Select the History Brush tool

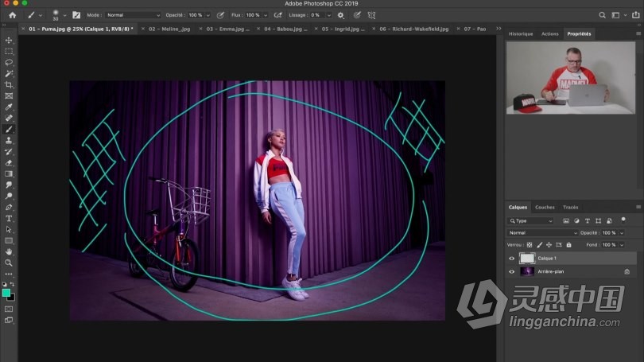click(9, 152)
